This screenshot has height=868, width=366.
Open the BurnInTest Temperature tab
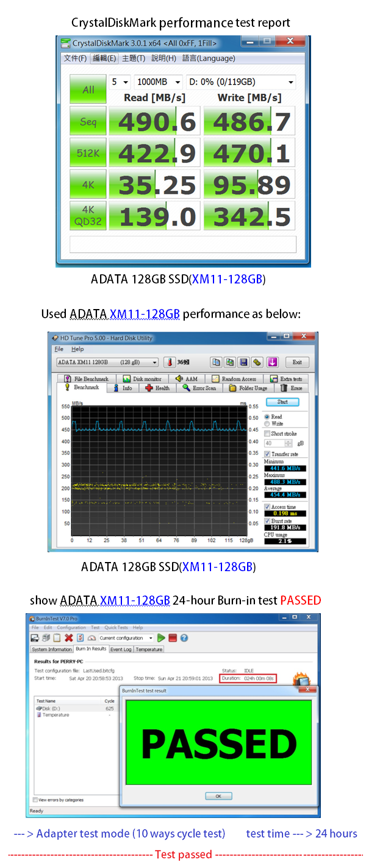click(149, 650)
